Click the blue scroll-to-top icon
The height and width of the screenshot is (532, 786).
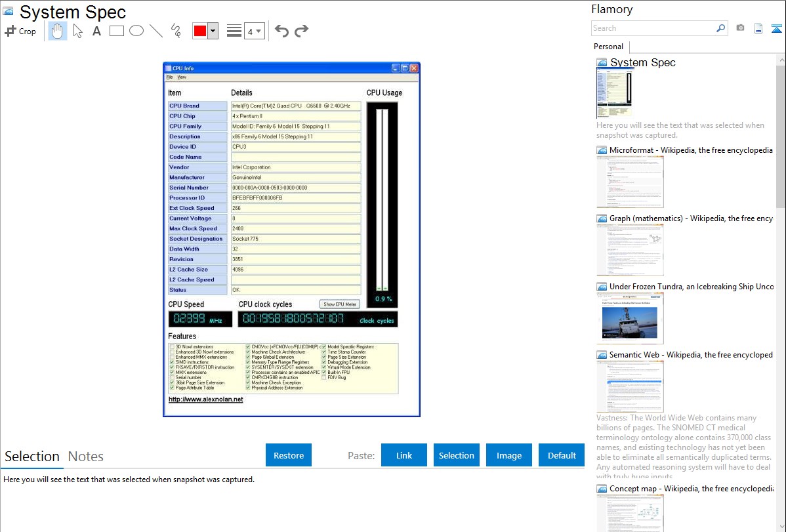tap(776, 29)
